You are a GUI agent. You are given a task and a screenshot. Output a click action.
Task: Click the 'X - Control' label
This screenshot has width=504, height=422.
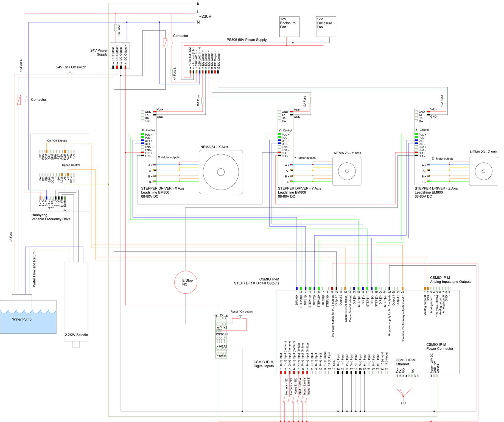pyautogui.click(x=149, y=130)
